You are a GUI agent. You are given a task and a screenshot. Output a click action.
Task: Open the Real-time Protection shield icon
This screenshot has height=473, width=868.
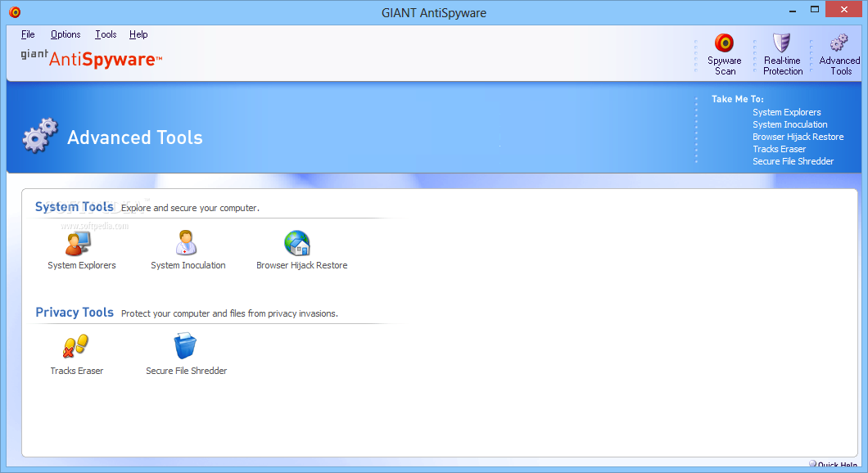tap(782, 43)
